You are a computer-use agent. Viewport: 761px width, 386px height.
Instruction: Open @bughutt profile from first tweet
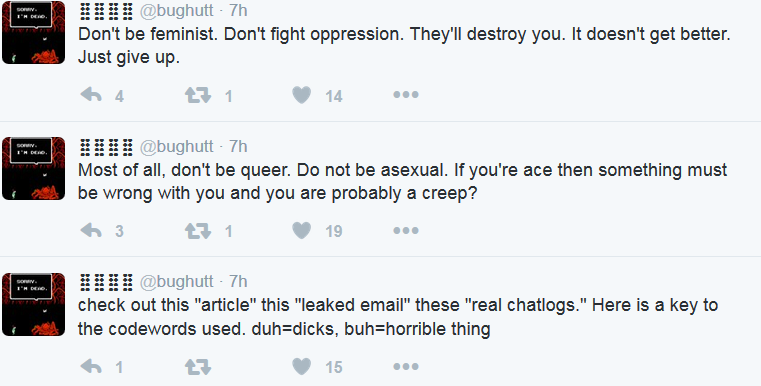point(177,11)
